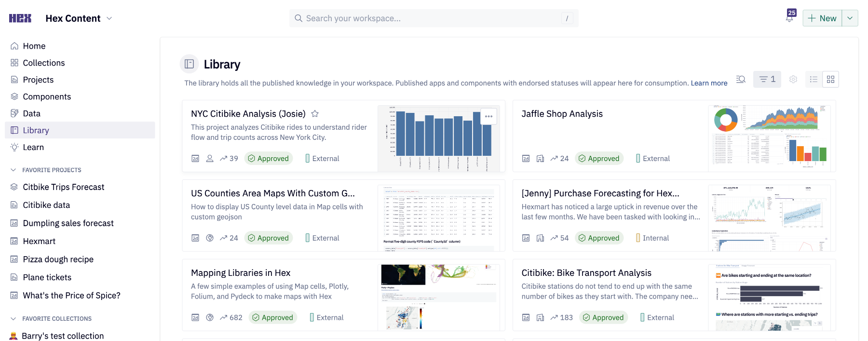
Task: Switch to grid view
Action: point(830,79)
